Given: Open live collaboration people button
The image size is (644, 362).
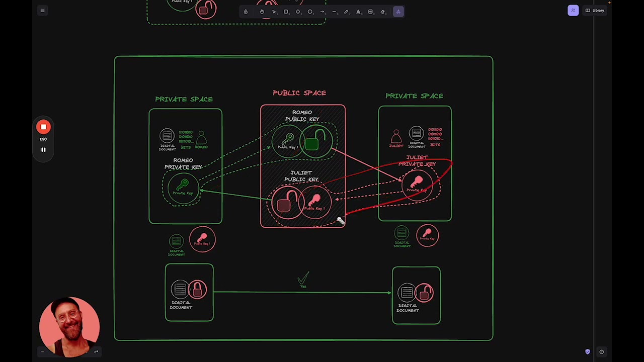Looking at the screenshot, I should (x=573, y=11).
